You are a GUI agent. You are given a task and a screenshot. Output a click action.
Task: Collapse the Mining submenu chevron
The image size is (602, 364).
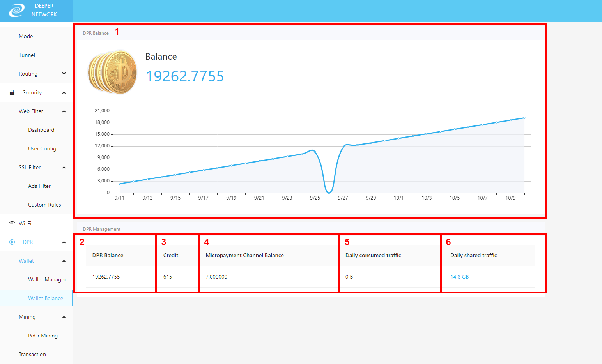pyautogui.click(x=64, y=317)
